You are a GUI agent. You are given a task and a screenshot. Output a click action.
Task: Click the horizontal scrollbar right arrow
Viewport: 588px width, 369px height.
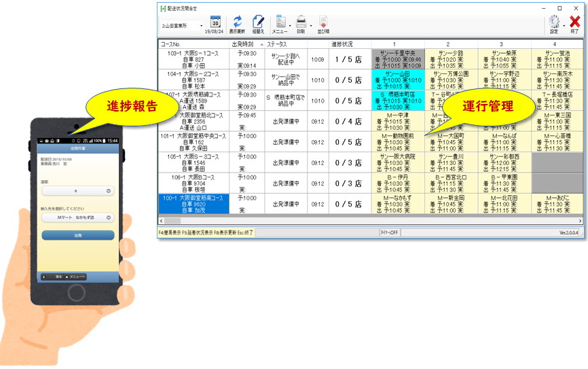coord(580,221)
